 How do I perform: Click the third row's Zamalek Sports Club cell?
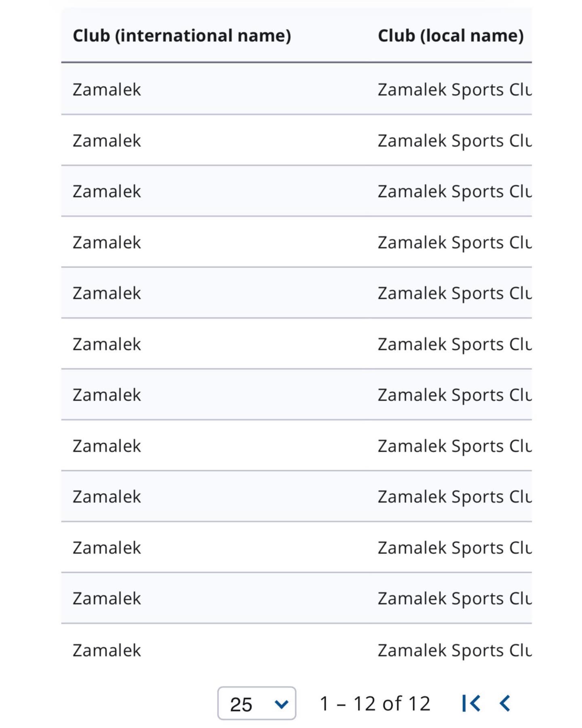click(x=454, y=191)
